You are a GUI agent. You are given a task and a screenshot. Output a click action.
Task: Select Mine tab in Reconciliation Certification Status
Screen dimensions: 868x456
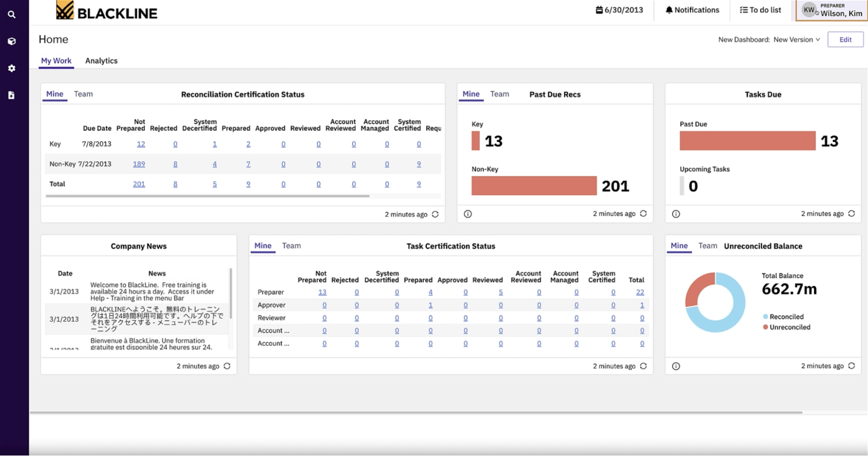click(x=55, y=94)
